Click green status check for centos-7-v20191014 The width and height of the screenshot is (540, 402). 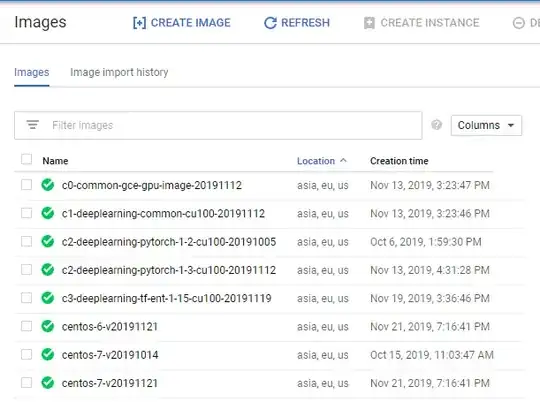coord(48,354)
